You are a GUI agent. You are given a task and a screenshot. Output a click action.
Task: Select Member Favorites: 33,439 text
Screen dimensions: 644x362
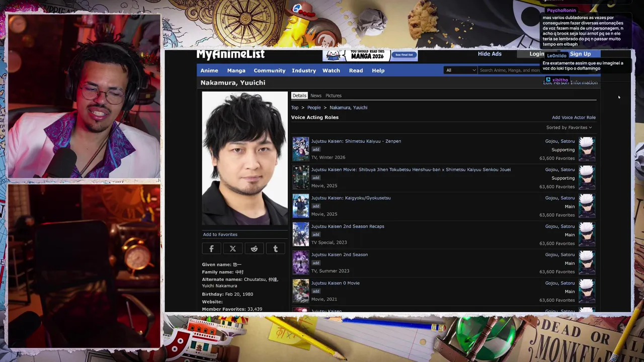[232, 309]
